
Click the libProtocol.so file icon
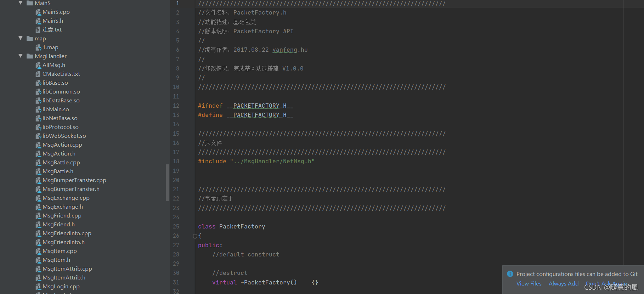click(38, 127)
